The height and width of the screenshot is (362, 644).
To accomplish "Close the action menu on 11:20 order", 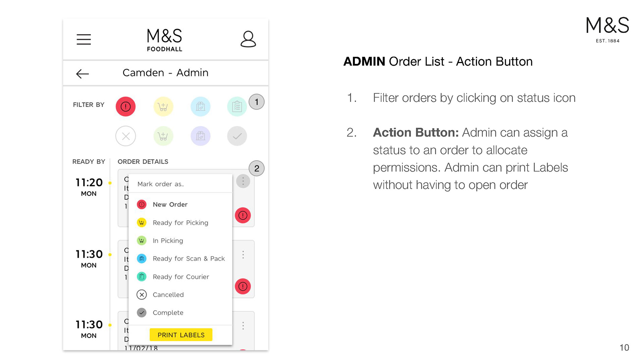I will [243, 181].
